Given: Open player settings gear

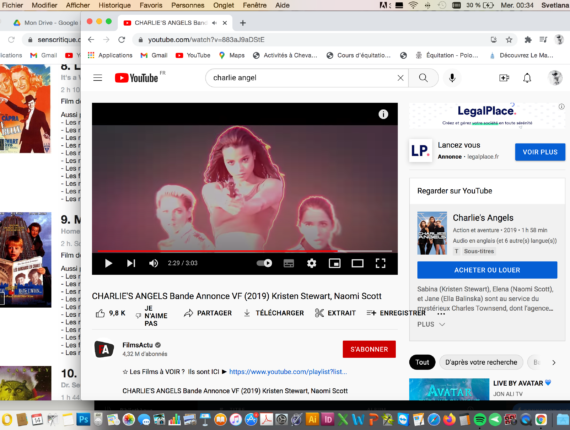Looking at the screenshot, I should click(x=312, y=263).
